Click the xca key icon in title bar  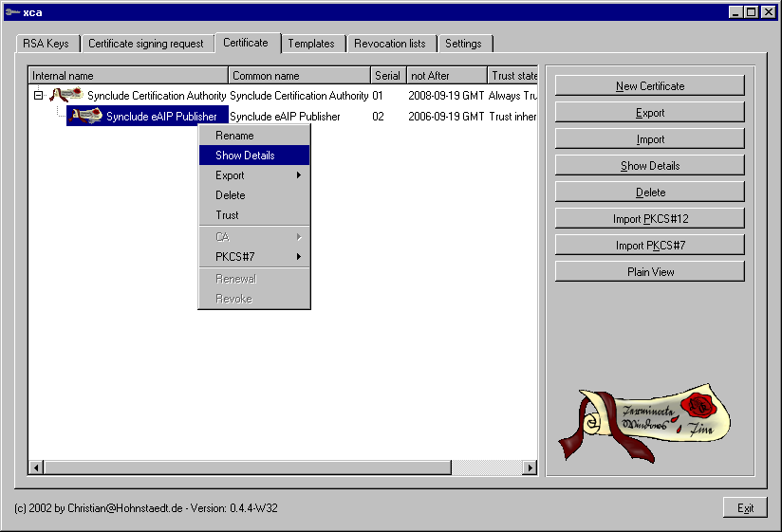(x=10, y=12)
